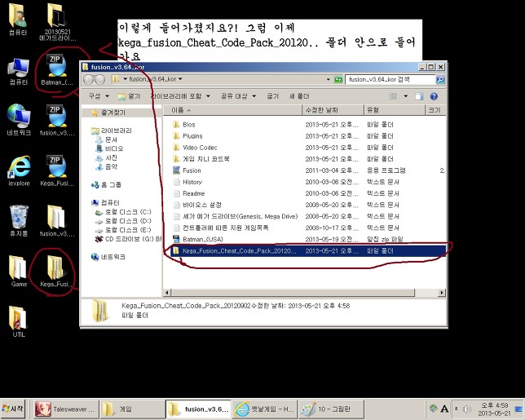Click the 시작 Start button
Image resolution: width=525 pixels, height=420 pixels.
[x=13, y=409]
